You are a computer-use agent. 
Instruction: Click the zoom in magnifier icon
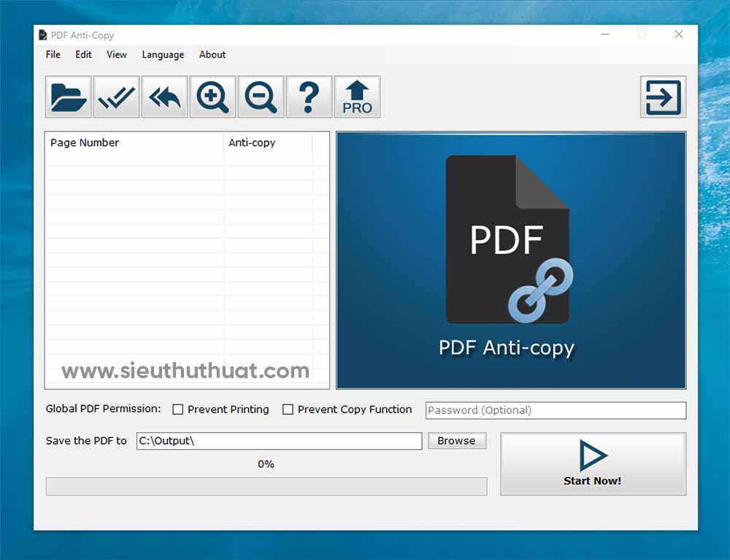(x=212, y=97)
